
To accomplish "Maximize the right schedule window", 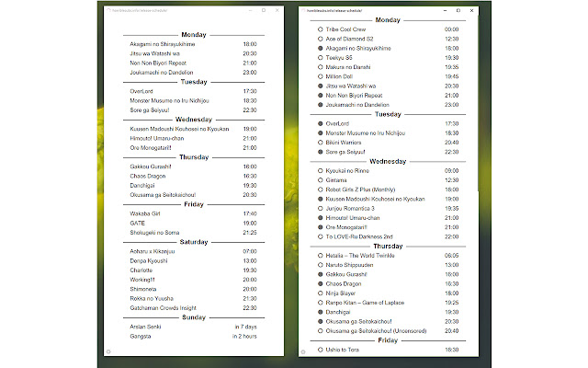I will click(458, 10).
